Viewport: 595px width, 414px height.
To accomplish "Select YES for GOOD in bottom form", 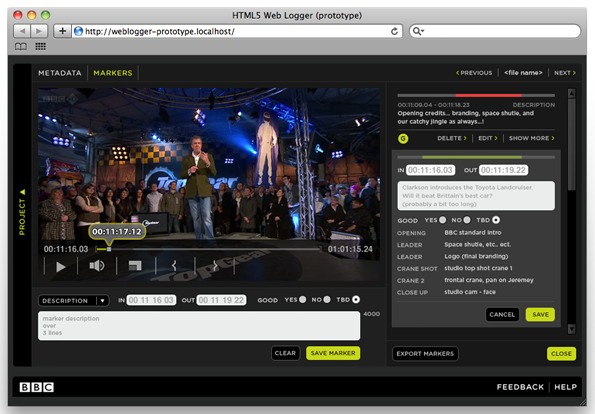I will [x=302, y=299].
